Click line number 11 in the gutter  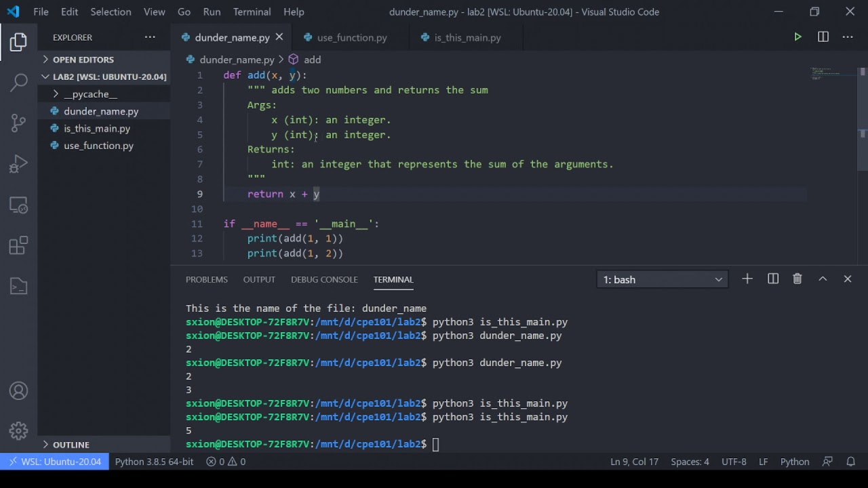coord(197,224)
